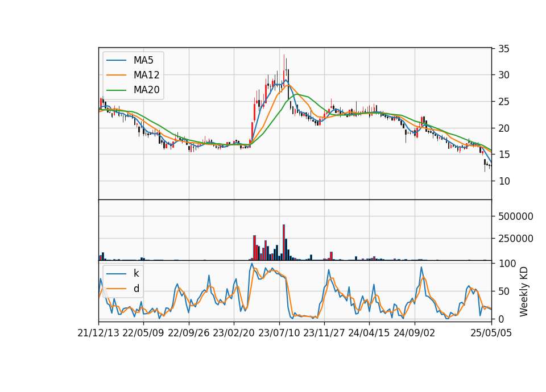Click the price axis value 10
The width and height of the screenshot is (546, 392).
pos(503,181)
